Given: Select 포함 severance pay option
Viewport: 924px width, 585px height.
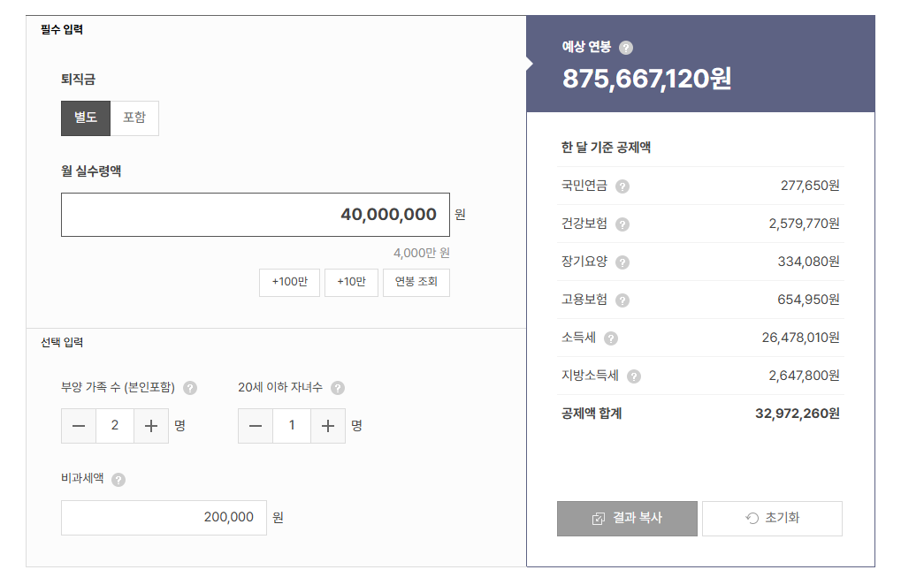Looking at the screenshot, I should coord(134,118).
